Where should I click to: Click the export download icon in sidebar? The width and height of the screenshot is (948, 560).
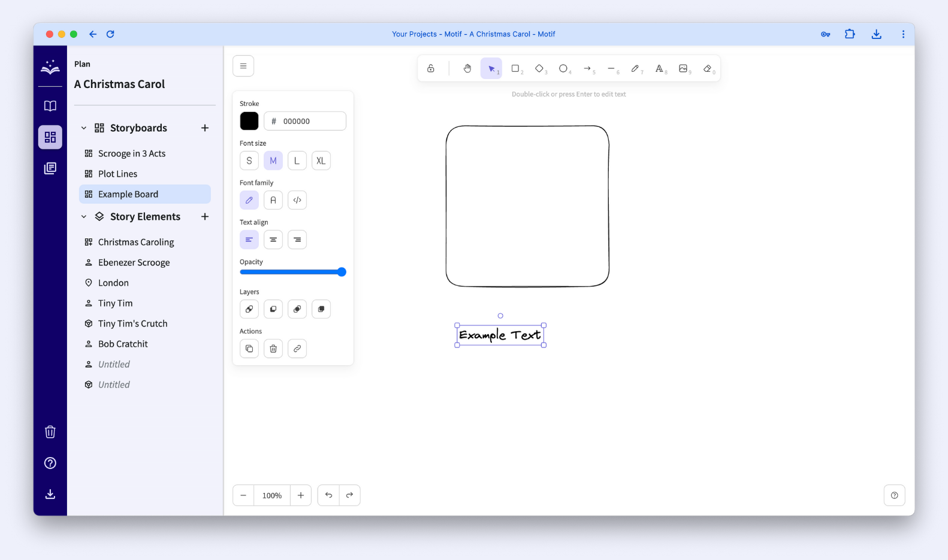[x=50, y=494]
